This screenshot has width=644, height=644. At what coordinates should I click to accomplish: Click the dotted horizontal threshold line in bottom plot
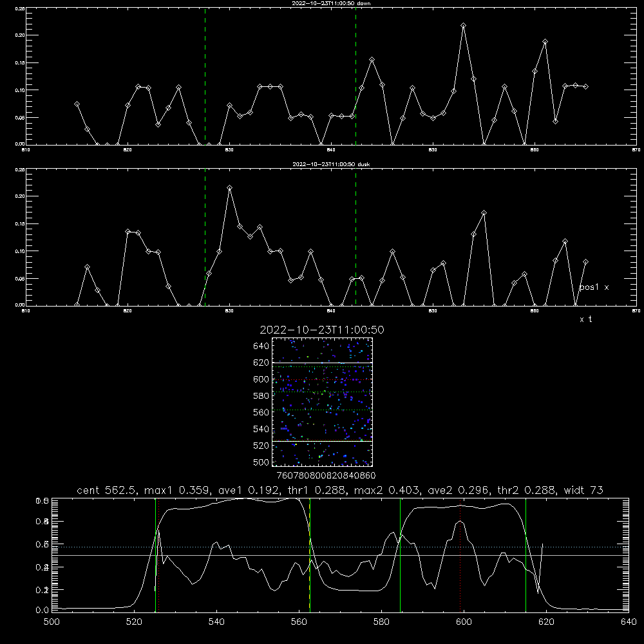[x=340, y=547]
